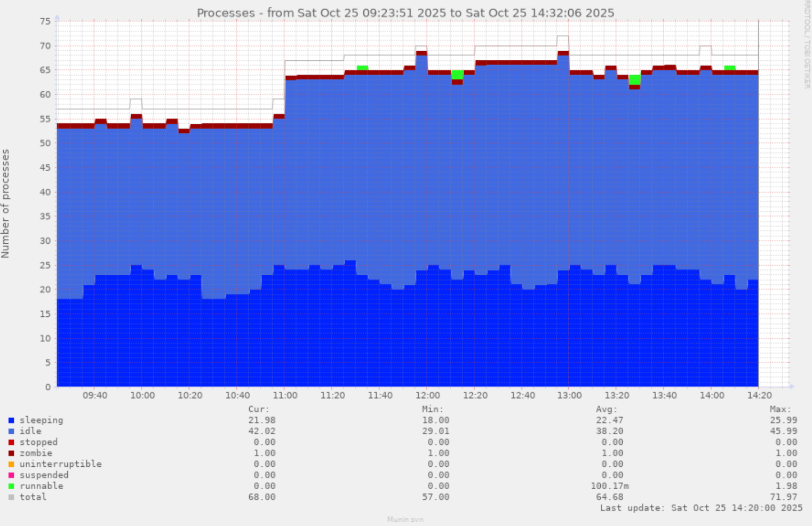The width and height of the screenshot is (812, 526).
Task: Click the orange uninterruptible legend swatch
Action: [11, 464]
